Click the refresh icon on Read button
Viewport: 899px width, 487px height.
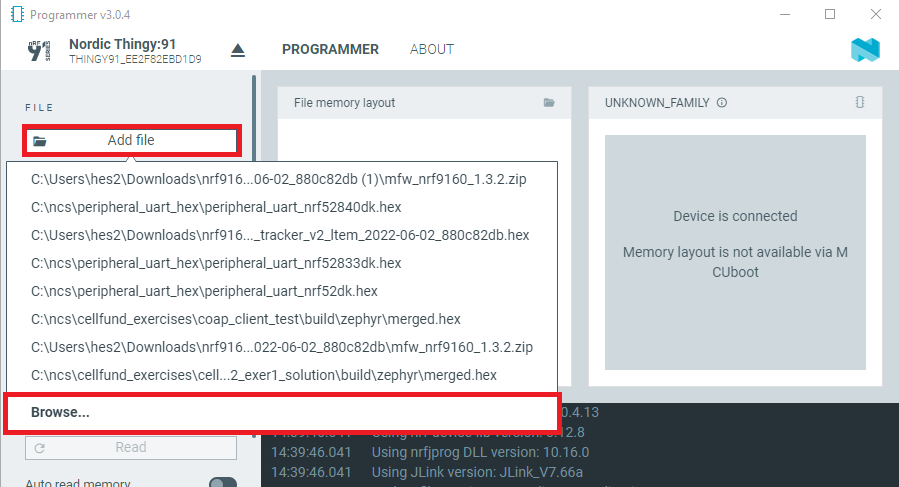click(x=40, y=448)
